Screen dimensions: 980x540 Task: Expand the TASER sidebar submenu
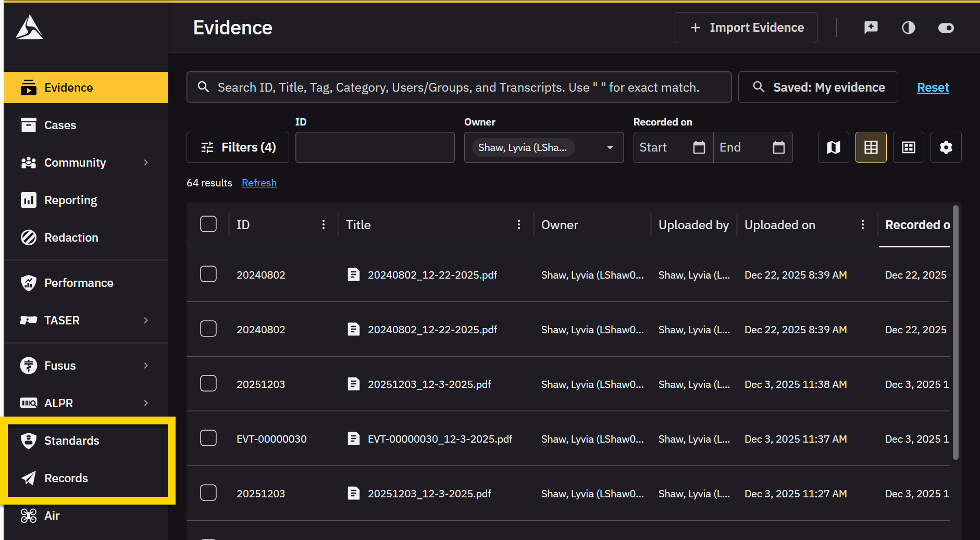coord(146,320)
